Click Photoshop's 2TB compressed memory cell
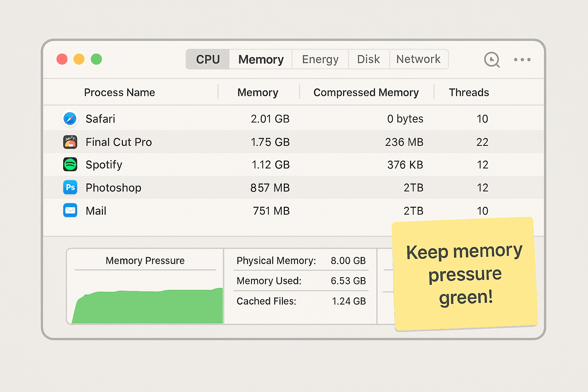 tap(413, 188)
